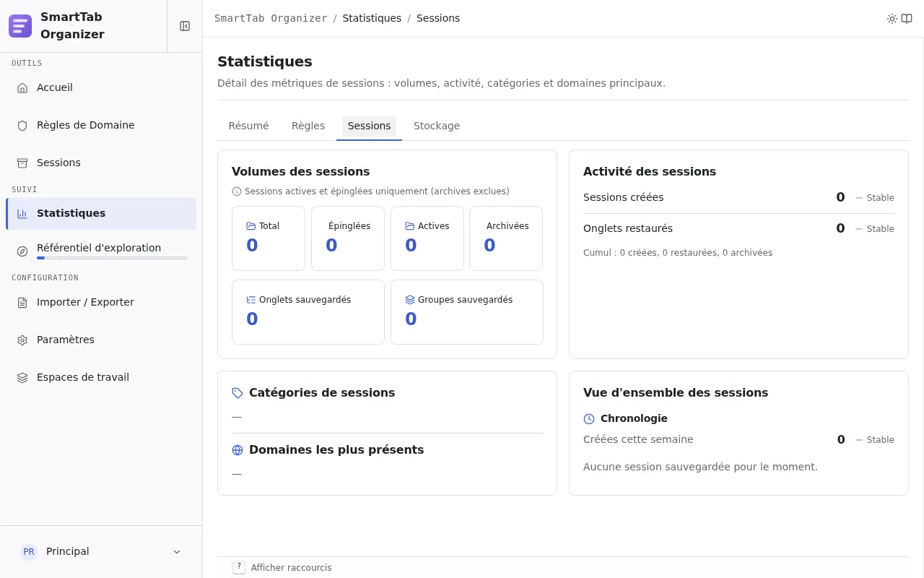Screen dimensions: 924x578
Task: Click the Principal workspace name
Action: coord(68,551)
